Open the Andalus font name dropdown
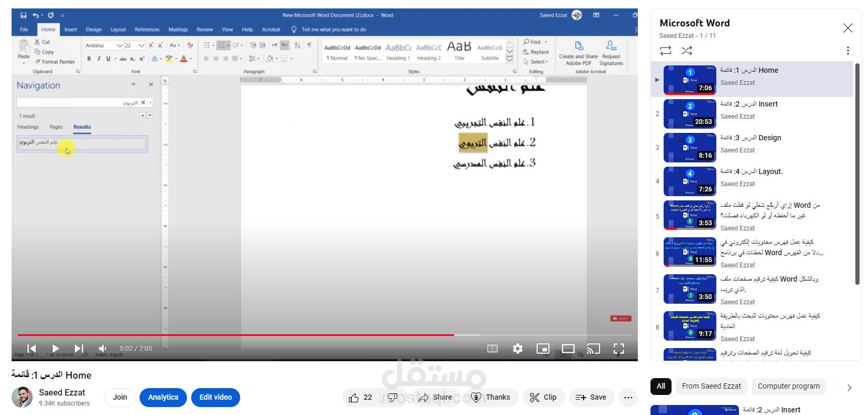The width and height of the screenshot is (868, 415). pyautogui.click(x=120, y=45)
